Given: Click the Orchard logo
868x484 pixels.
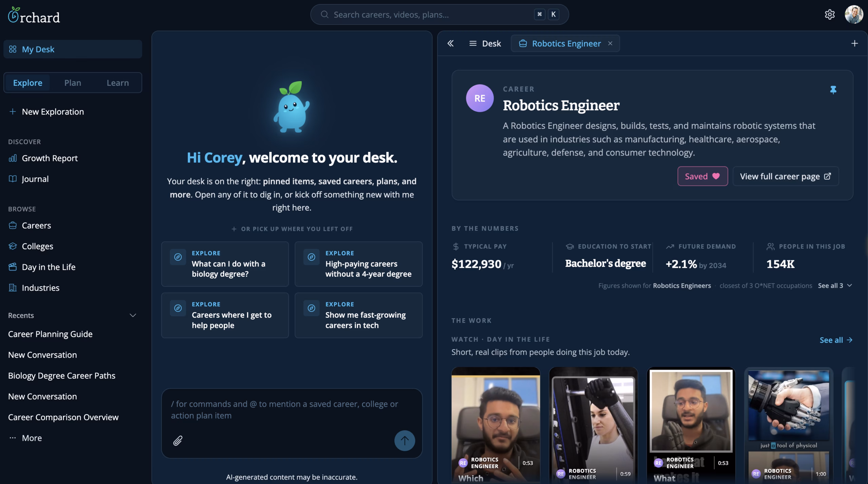Looking at the screenshot, I should tap(34, 15).
